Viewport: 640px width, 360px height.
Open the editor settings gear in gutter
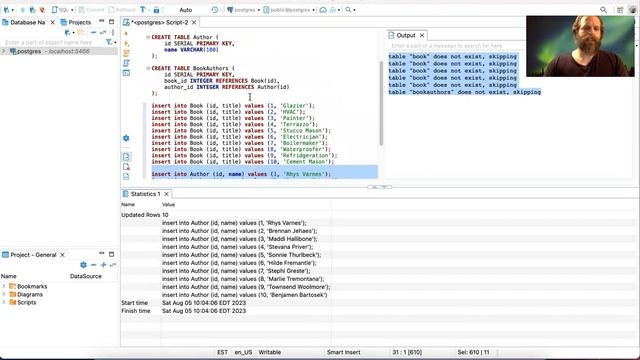point(126,138)
